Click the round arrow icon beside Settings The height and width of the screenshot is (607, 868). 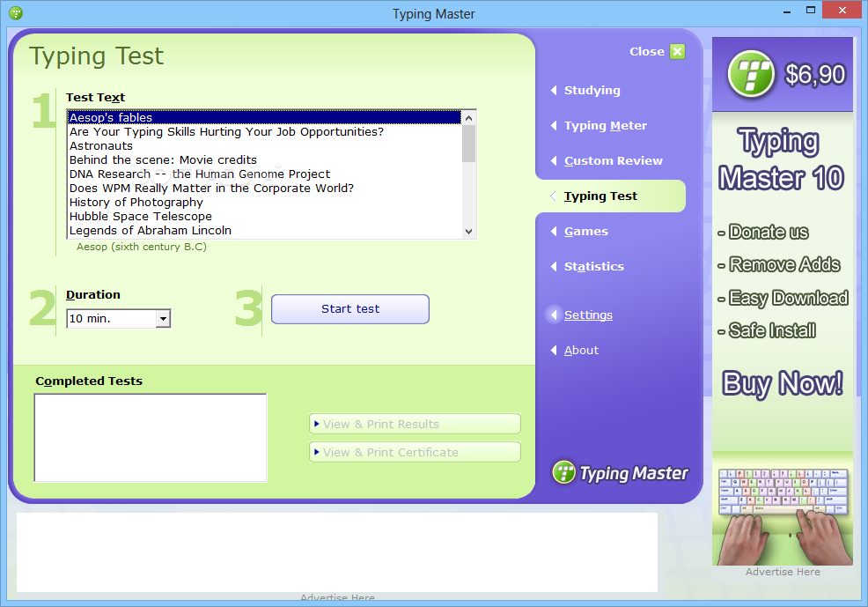coord(554,315)
